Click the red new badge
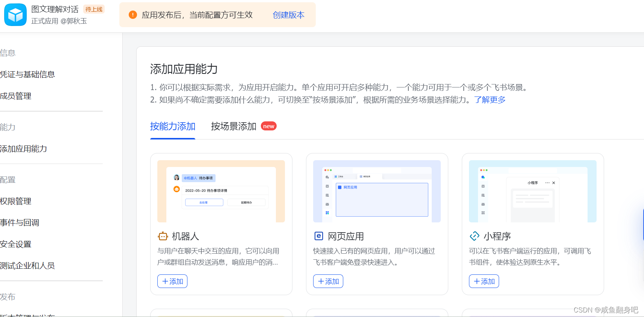Viewport: 644px width, 317px height. coord(269,126)
